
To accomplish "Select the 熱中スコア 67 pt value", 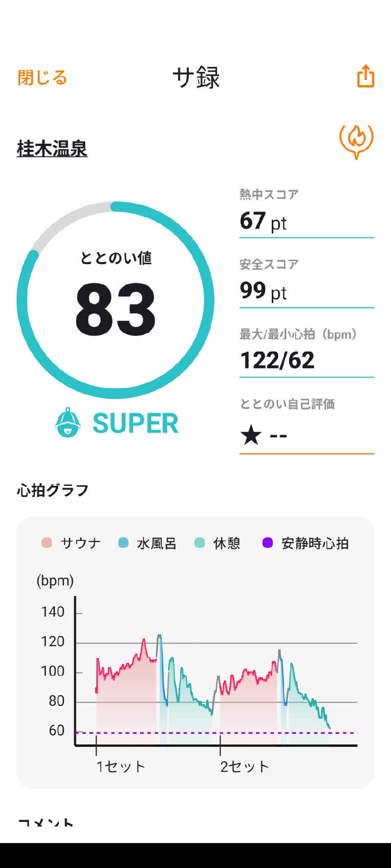I will [x=263, y=221].
